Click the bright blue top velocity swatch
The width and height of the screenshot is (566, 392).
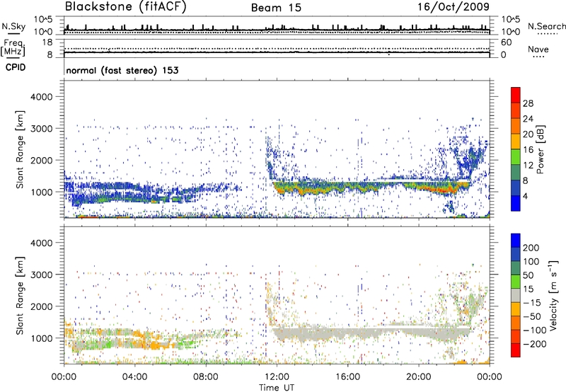pyautogui.click(x=516, y=241)
